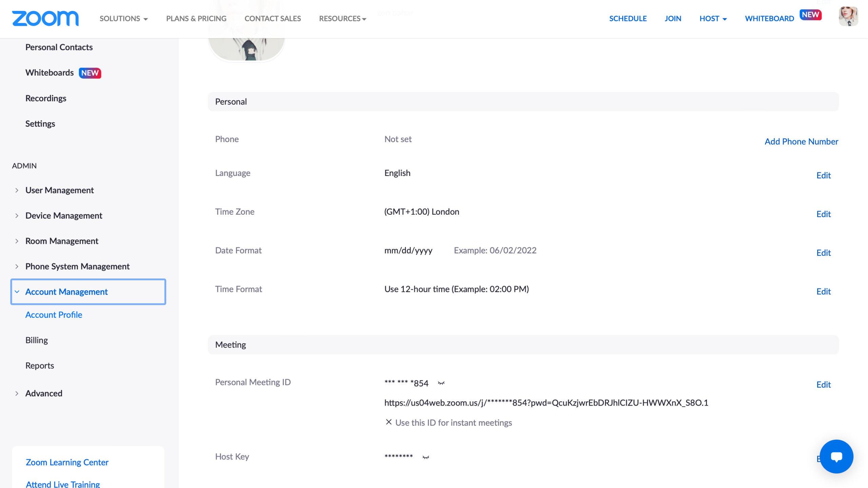This screenshot has height=488, width=868.
Task: Click the 12-hour time format value
Action: click(x=456, y=289)
